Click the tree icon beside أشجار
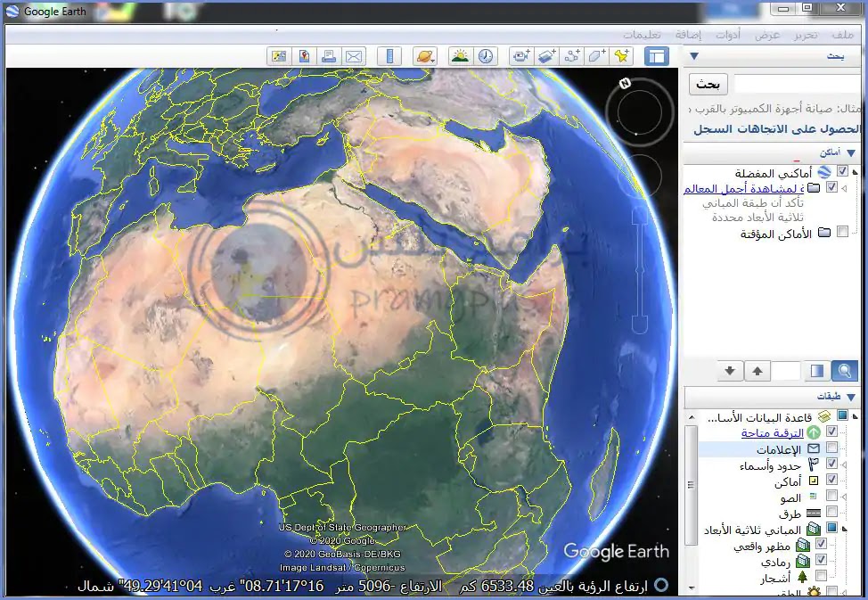 [x=803, y=578]
